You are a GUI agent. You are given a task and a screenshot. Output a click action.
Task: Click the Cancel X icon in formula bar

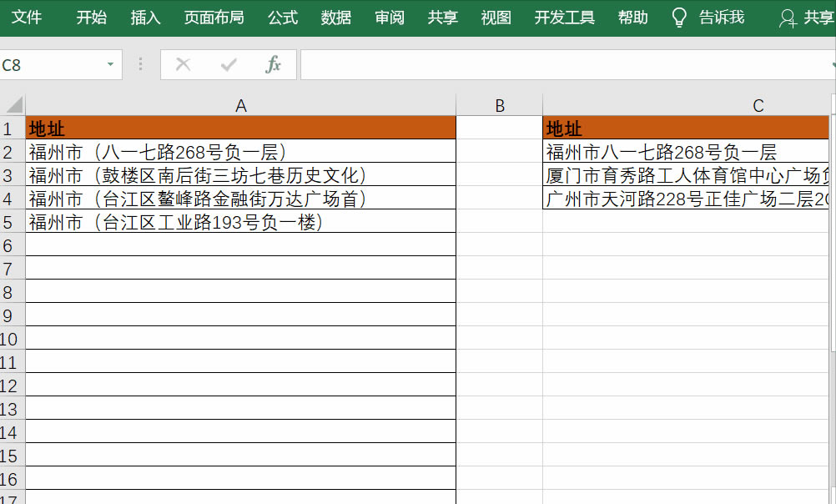tap(184, 63)
